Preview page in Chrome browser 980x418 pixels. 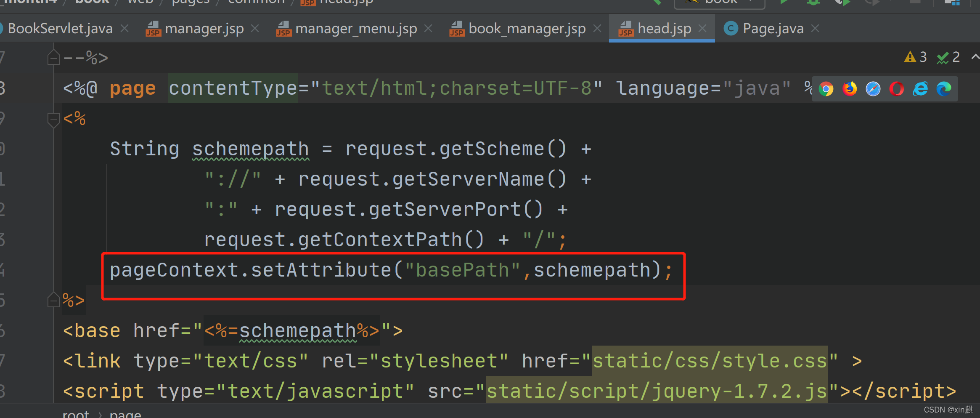(x=826, y=89)
